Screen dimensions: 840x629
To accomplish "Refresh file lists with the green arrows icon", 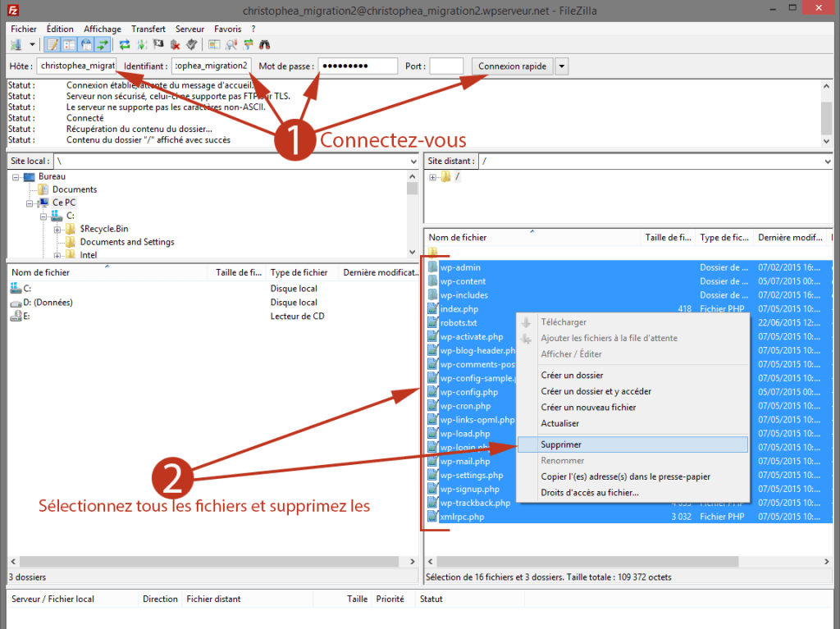I will pyautogui.click(x=125, y=45).
